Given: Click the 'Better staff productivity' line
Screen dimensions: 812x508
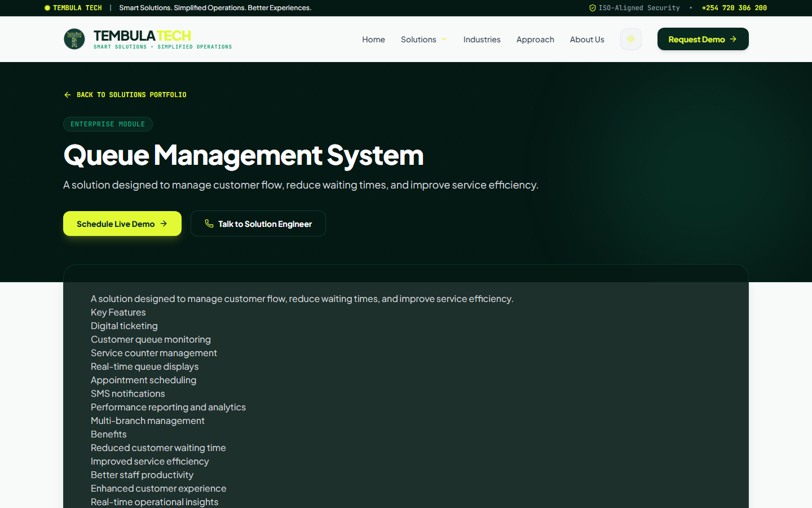Looking at the screenshot, I should 142,475.
